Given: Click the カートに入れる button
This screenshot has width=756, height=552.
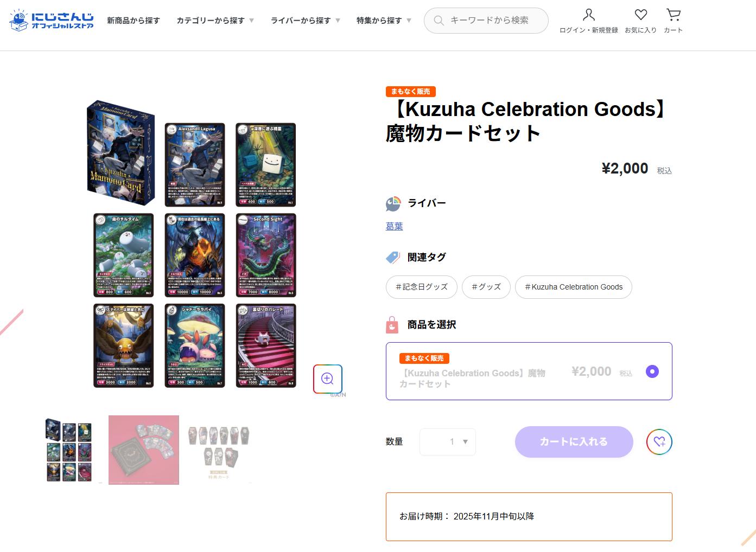Looking at the screenshot, I should [x=574, y=442].
